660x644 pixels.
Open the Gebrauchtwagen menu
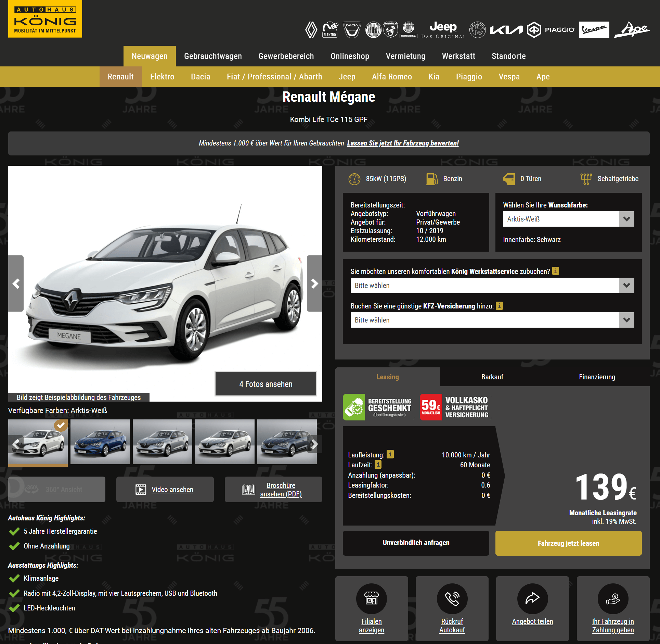tap(213, 56)
